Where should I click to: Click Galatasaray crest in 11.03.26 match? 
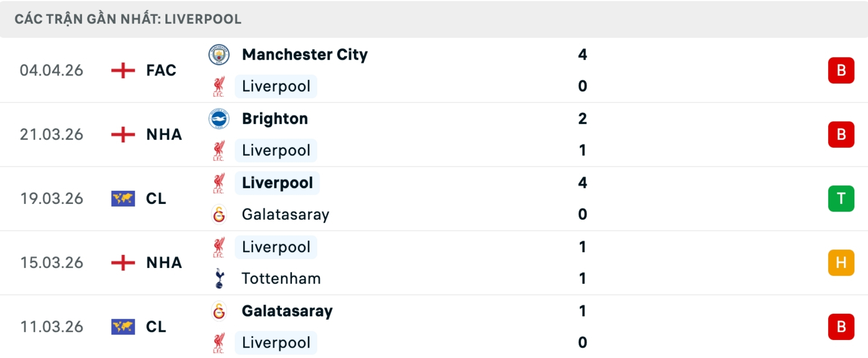click(x=219, y=311)
